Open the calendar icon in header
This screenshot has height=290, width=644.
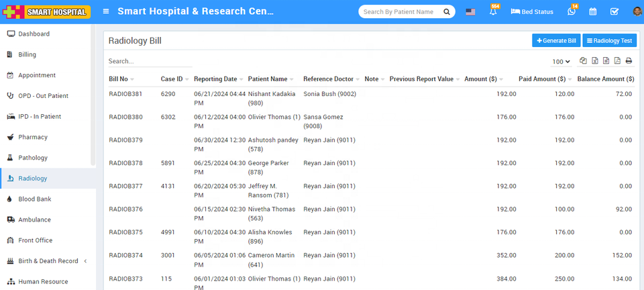(592, 12)
